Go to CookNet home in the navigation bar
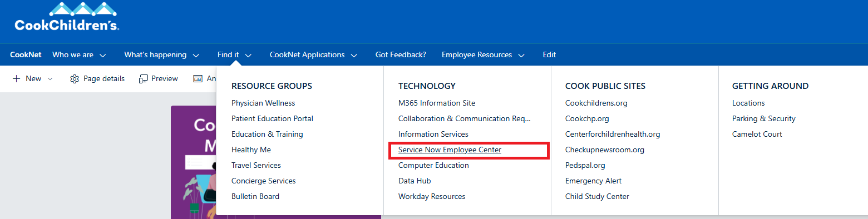 tap(26, 55)
